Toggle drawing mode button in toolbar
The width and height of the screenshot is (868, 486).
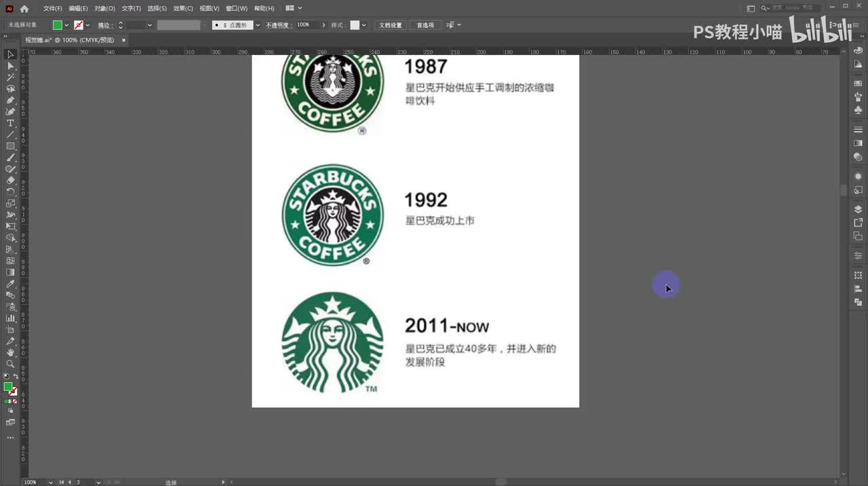pyautogui.click(x=10, y=411)
